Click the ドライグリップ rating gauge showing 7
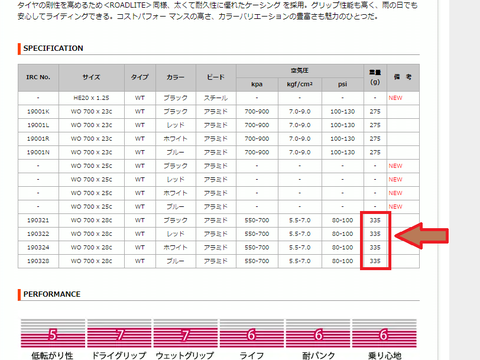This screenshot has height=360, width=480. click(x=119, y=334)
